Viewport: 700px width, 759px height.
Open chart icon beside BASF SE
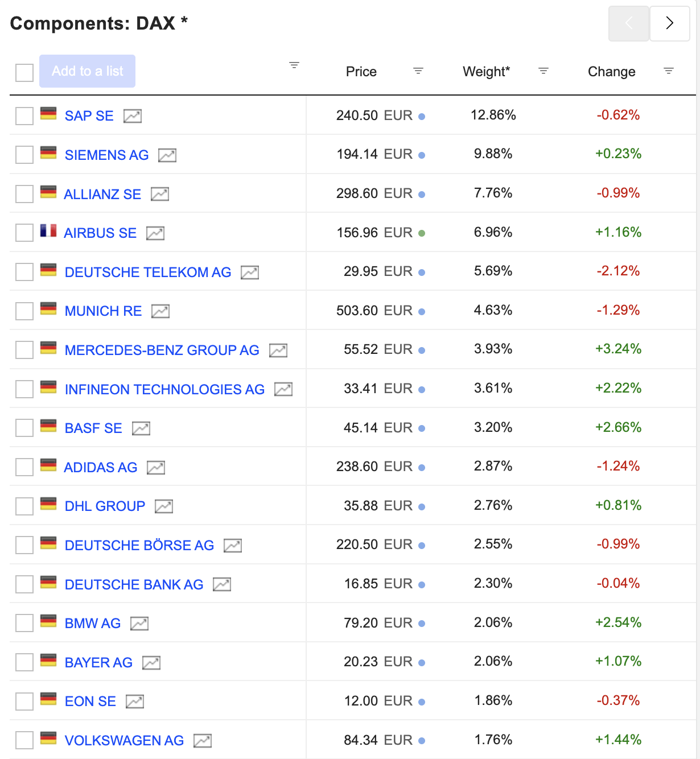141,428
